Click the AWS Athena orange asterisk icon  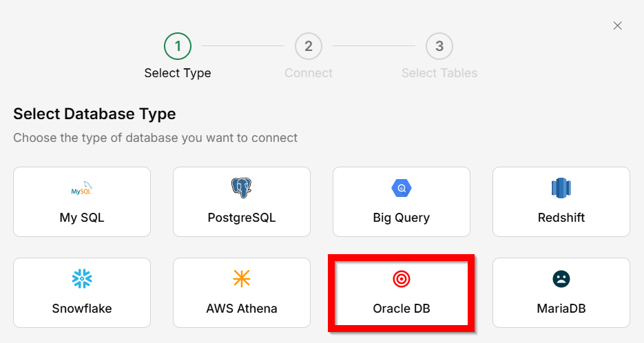click(x=242, y=278)
